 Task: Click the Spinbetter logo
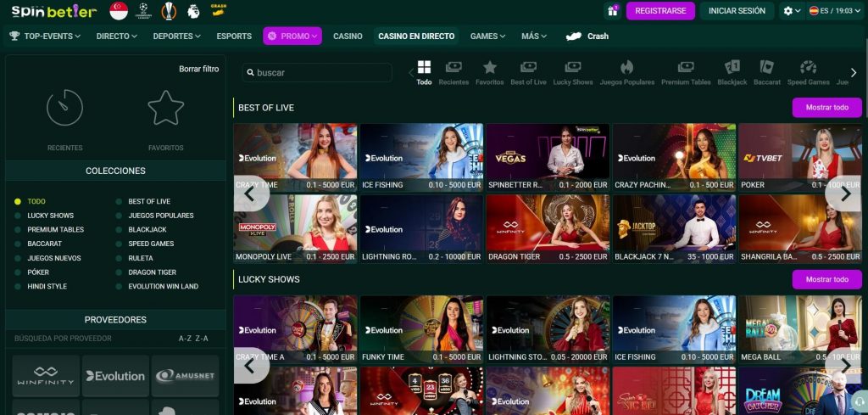(54, 11)
